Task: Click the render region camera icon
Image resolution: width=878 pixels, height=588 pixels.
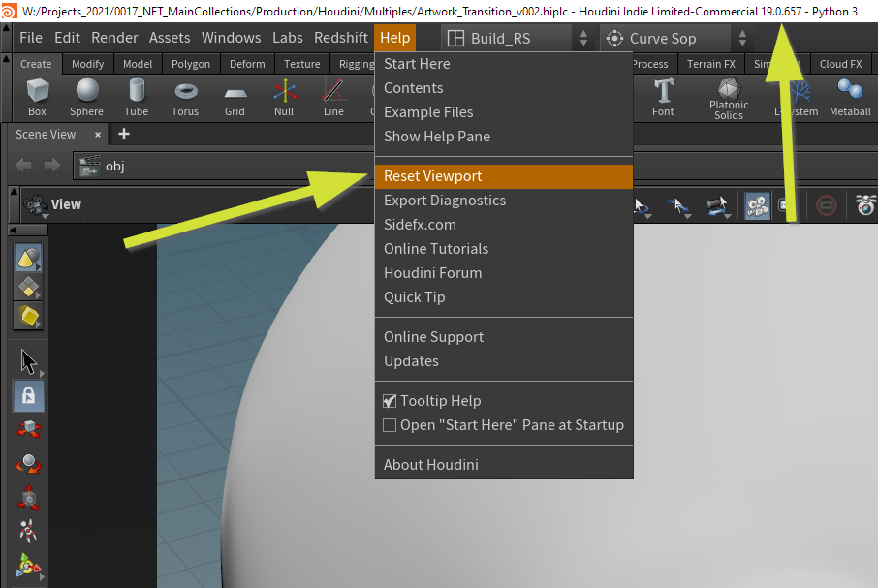Action: [865, 204]
